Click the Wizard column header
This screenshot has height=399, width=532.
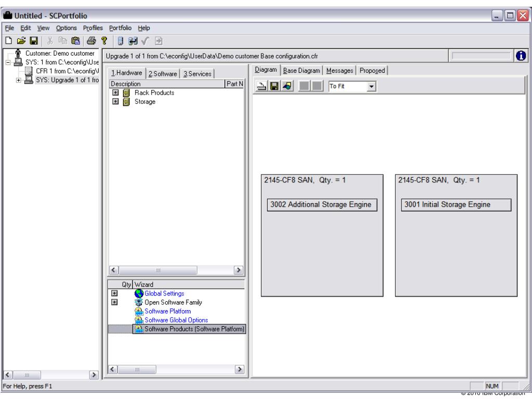pyautogui.click(x=189, y=285)
